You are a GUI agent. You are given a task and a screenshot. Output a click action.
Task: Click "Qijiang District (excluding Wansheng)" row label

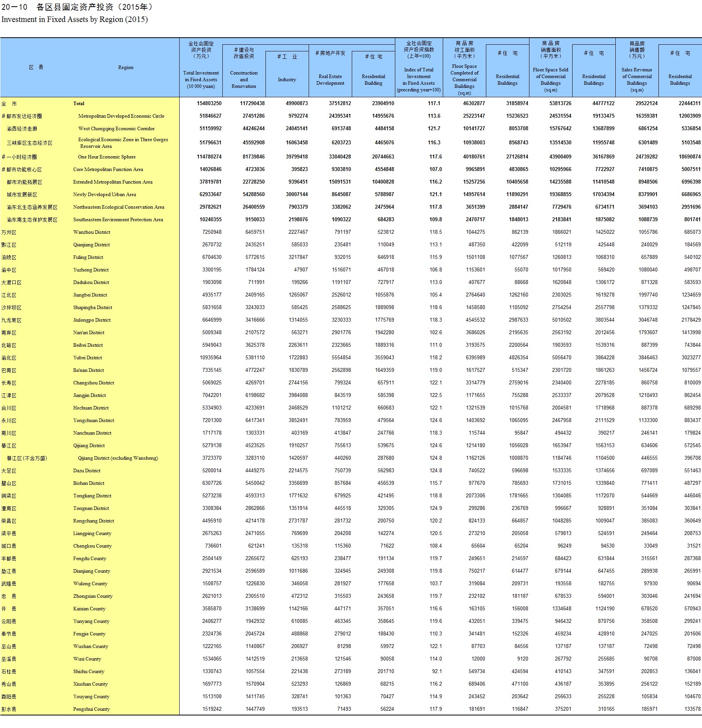click(118, 458)
